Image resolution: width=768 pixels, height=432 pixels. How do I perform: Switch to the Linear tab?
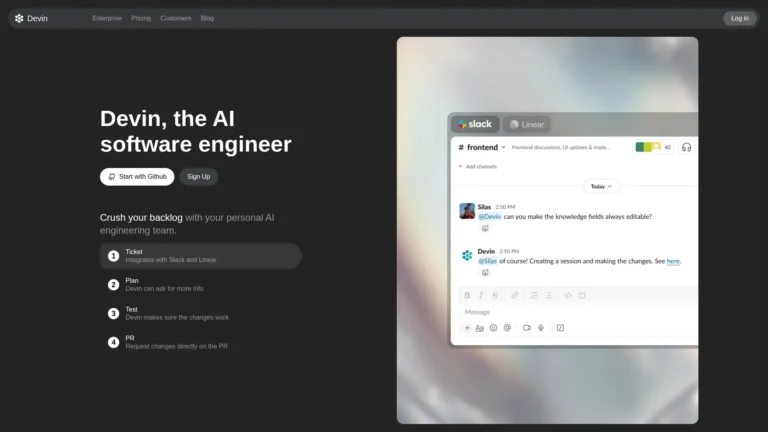click(x=527, y=124)
